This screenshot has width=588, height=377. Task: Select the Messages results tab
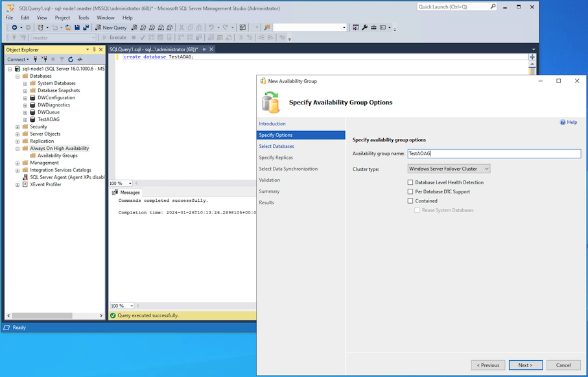[x=126, y=192]
